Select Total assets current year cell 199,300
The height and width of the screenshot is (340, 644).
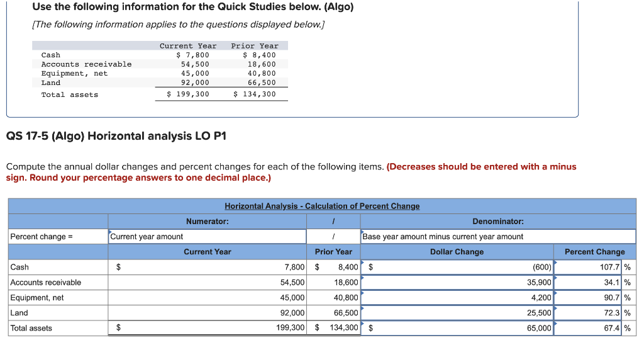coord(208,328)
